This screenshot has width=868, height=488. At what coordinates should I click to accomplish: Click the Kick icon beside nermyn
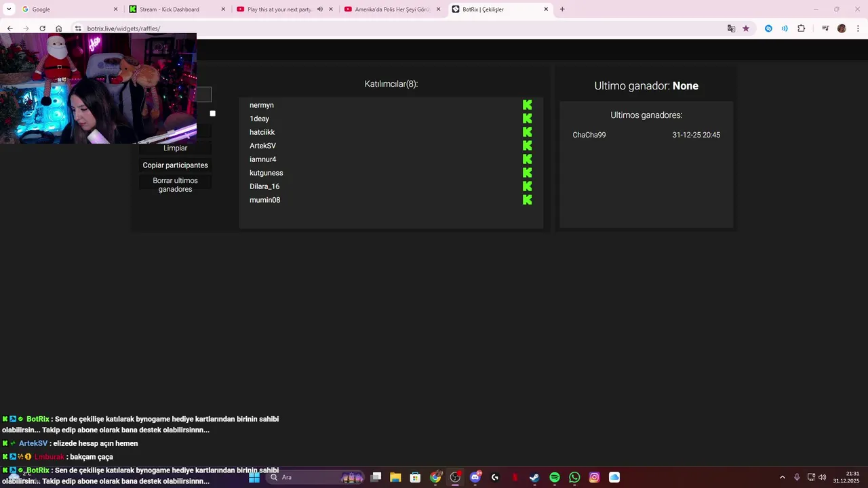coord(527,105)
